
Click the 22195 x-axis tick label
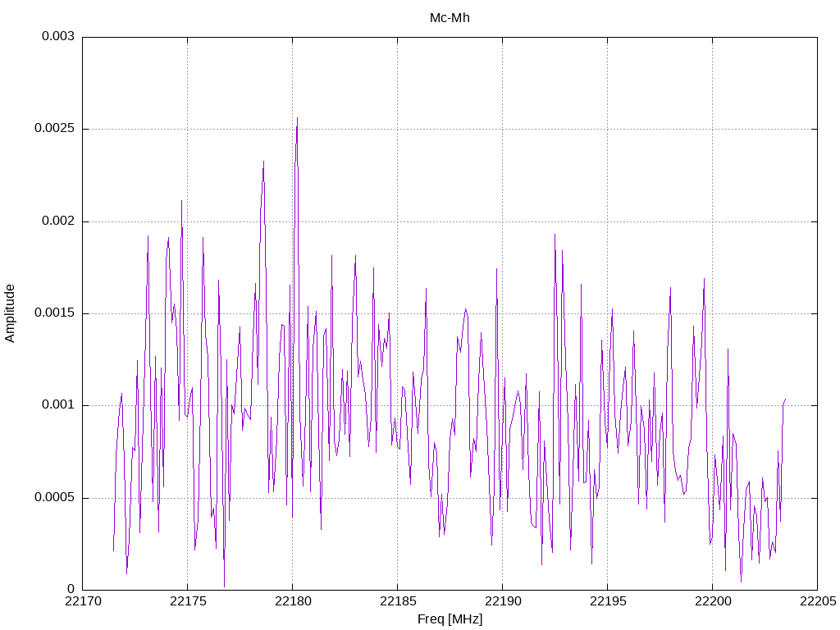pyautogui.click(x=608, y=601)
